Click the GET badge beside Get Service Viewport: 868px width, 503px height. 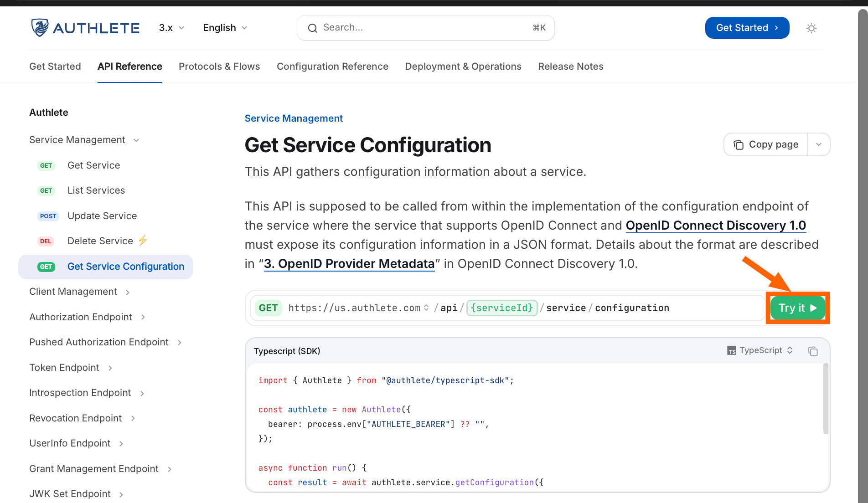pyautogui.click(x=46, y=165)
